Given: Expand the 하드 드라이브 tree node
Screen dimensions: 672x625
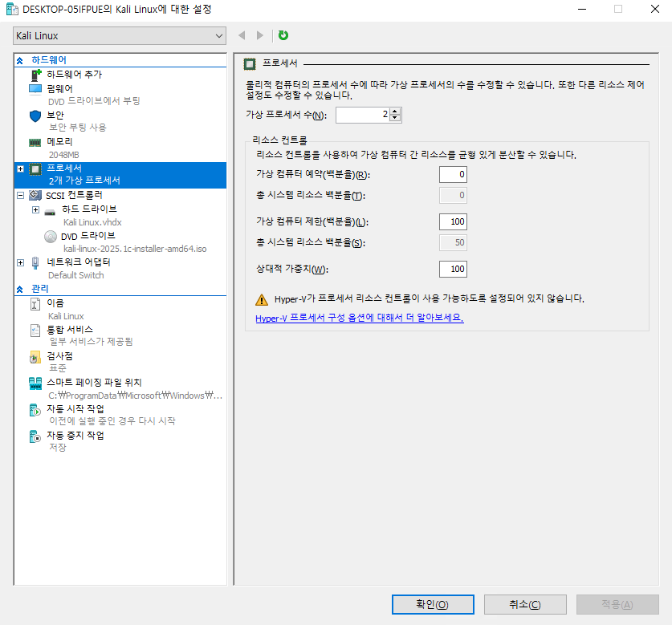Looking at the screenshot, I should click(x=35, y=210).
